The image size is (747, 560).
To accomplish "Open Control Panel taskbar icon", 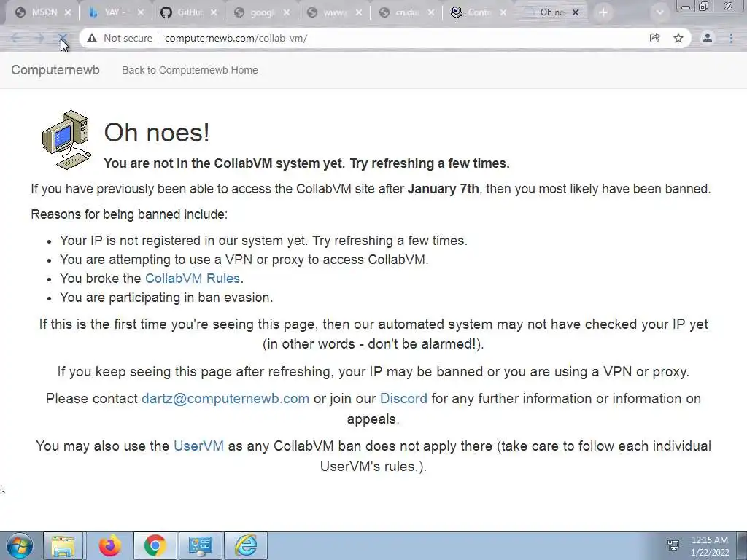I will [x=200, y=545].
